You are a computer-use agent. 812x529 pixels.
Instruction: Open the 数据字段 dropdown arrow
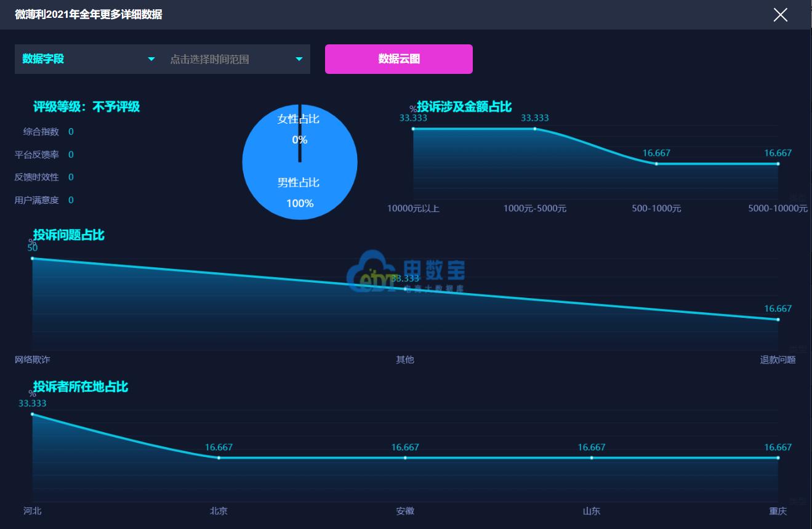151,59
